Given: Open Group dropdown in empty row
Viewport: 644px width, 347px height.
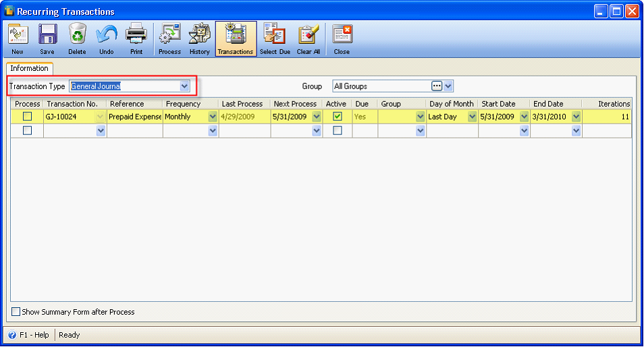Looking at the screenshot, I should (x=420, y=130).
